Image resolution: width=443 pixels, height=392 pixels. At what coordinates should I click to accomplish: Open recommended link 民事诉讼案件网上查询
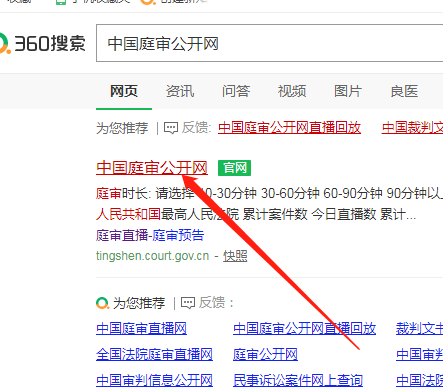tap(298, 380)
